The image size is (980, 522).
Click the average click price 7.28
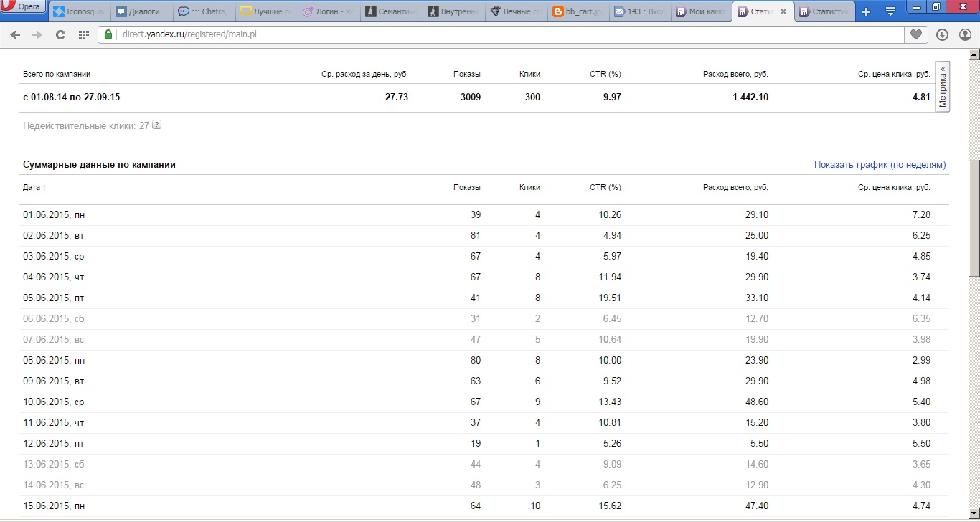[x=921, y=215]
